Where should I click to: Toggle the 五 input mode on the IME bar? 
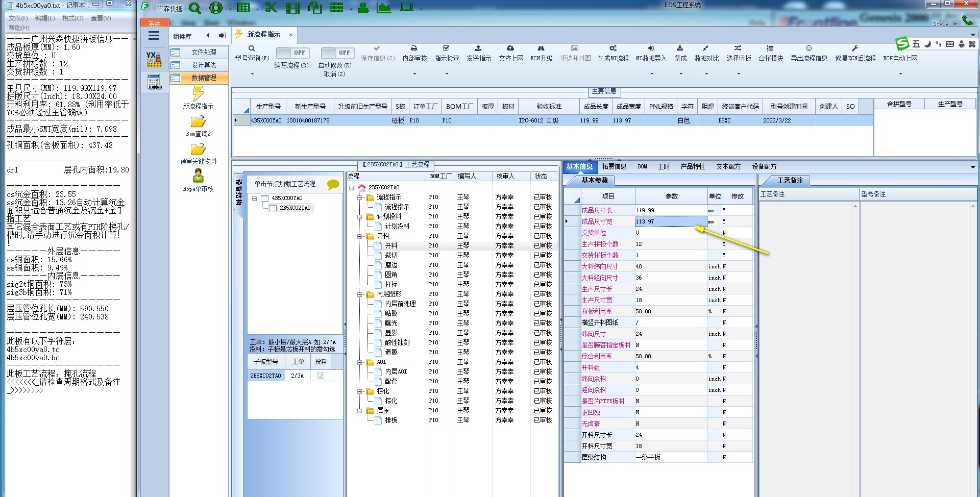pos(916,44)
